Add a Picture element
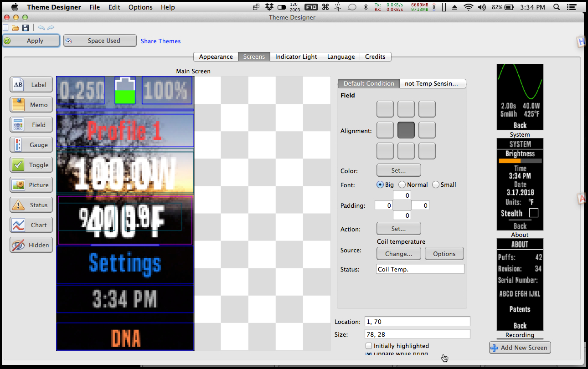588x369 pixels. 31,185
